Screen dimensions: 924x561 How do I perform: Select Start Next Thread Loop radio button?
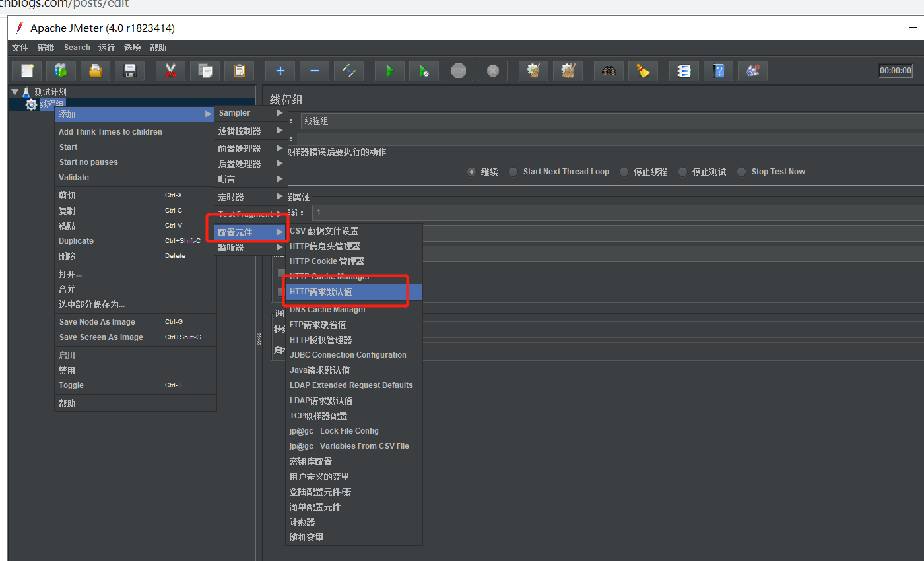(513, 172)
